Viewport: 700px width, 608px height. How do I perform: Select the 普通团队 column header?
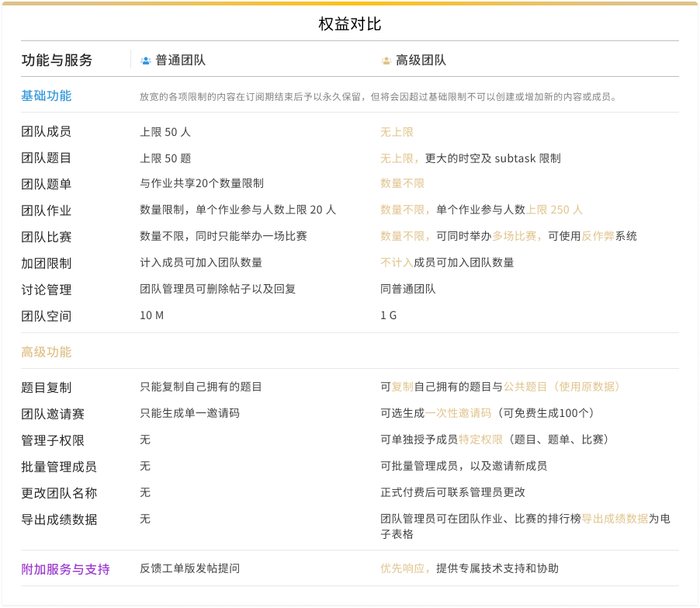(180, 61)
